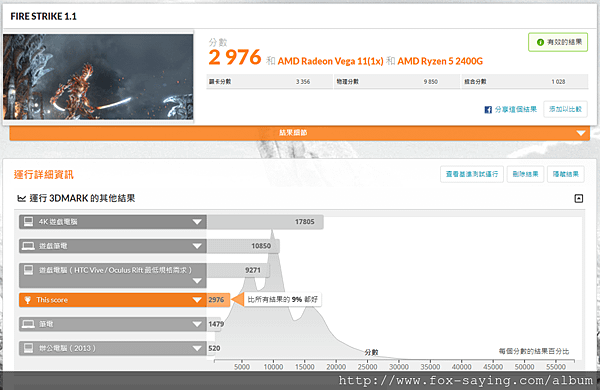Click the Facebook share icon
The width and height of the screenshot is (600, 390).
tap(488, 110)
